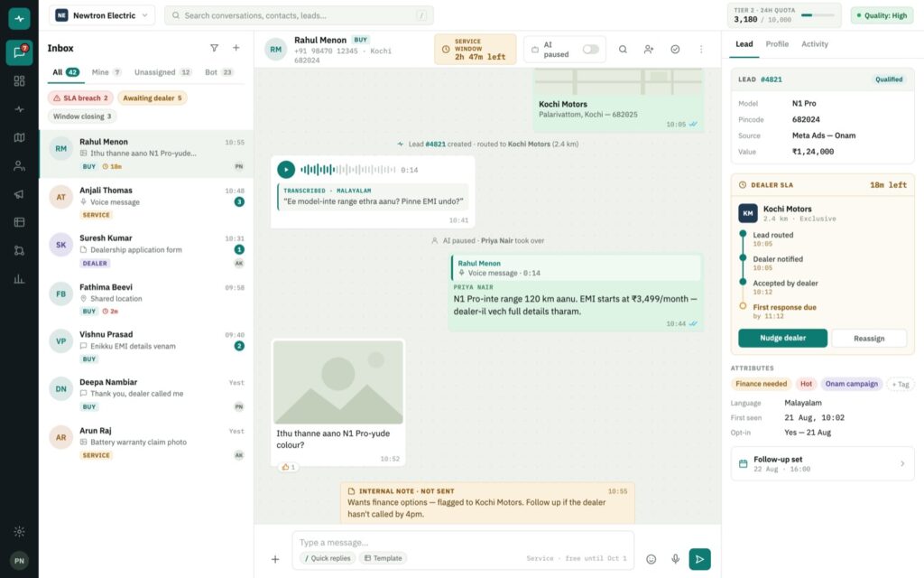
Task: Open the map icon in left sidebar
Action: coord(20,137)
